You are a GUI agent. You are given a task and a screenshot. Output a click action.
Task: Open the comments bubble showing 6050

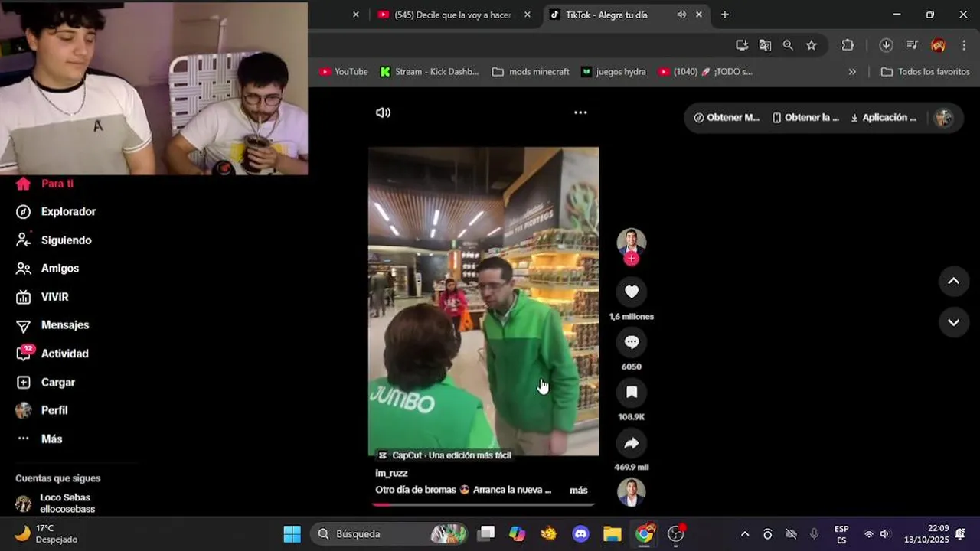[x=632, y=342]
